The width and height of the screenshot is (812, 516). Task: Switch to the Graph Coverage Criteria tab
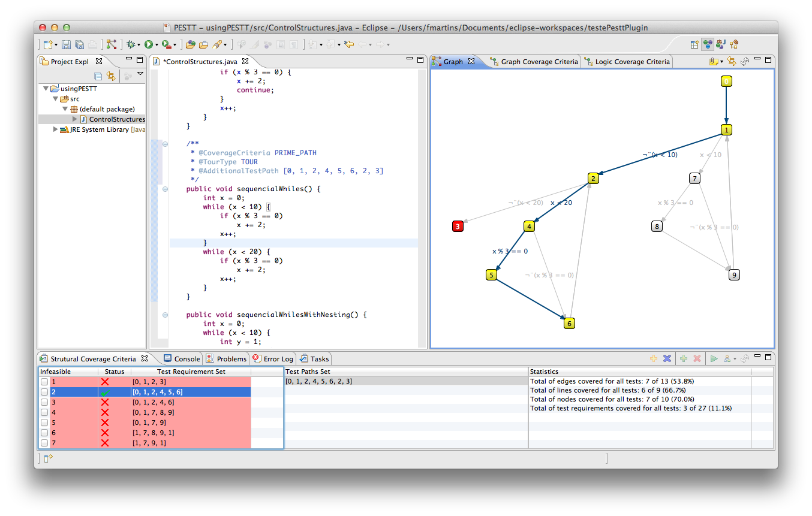point(533,61)
